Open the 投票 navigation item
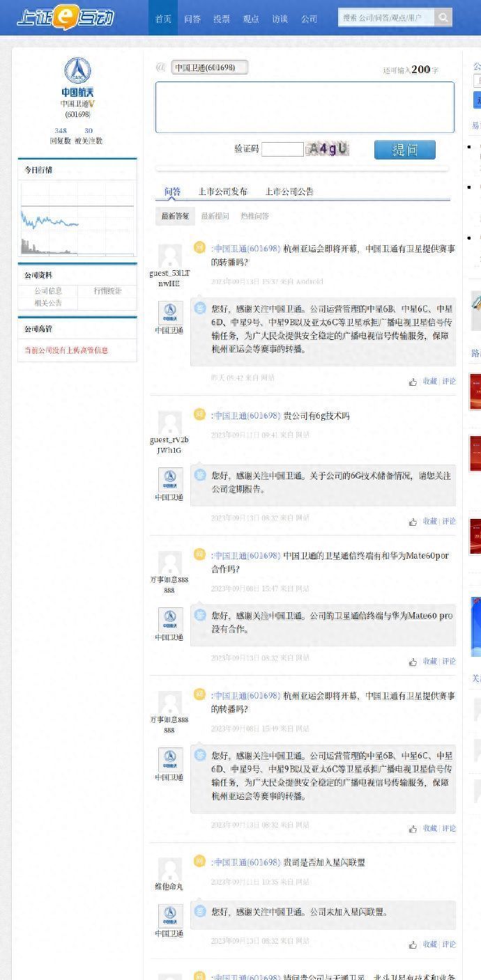 [x=222, y=19]
